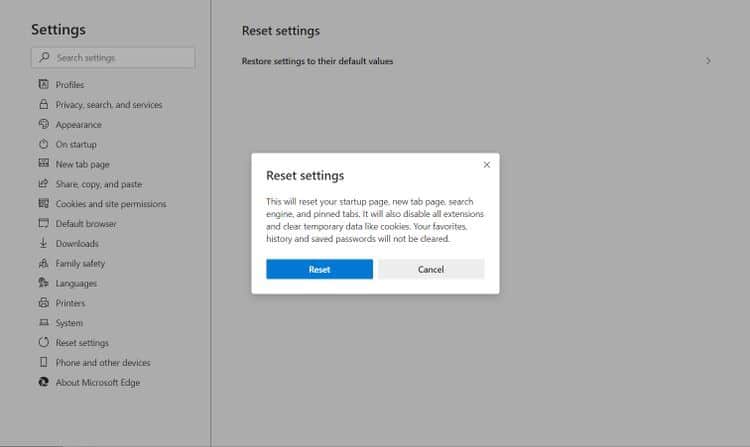Click the lock icon for Privacy settings
This screenshot has height=447, width=750.
click(44, 104)
